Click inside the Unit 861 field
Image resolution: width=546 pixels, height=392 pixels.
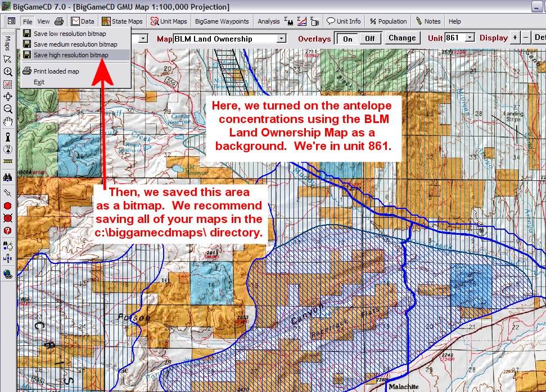(x=455, y=38)
